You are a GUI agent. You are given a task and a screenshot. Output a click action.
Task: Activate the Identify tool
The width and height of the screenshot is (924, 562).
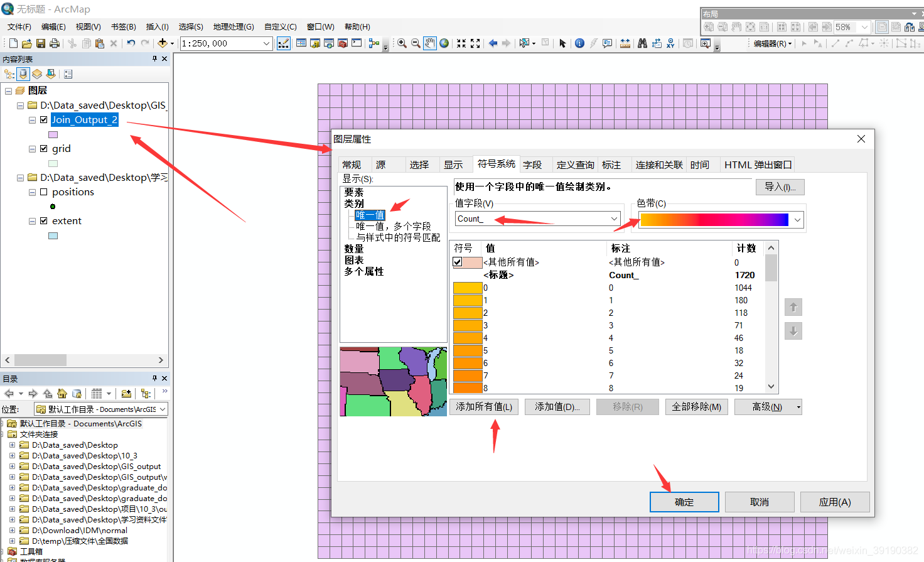tap(579, 43)
